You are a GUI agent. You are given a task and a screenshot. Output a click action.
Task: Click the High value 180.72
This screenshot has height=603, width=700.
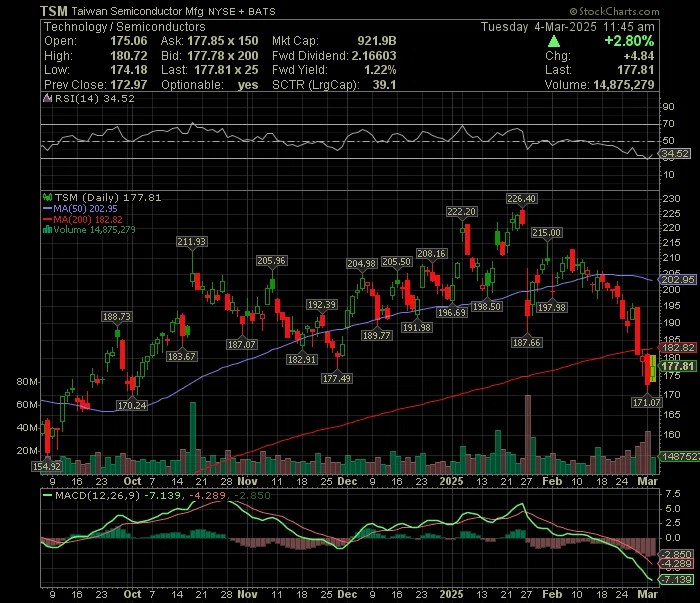[x=129, y=56]
